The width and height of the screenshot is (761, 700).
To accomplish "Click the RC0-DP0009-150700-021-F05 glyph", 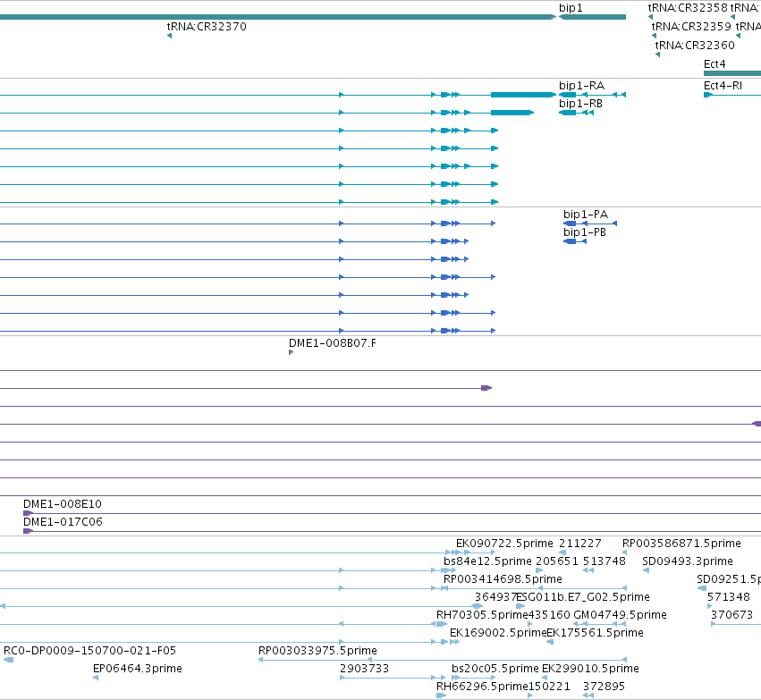I will coord(8,659).
